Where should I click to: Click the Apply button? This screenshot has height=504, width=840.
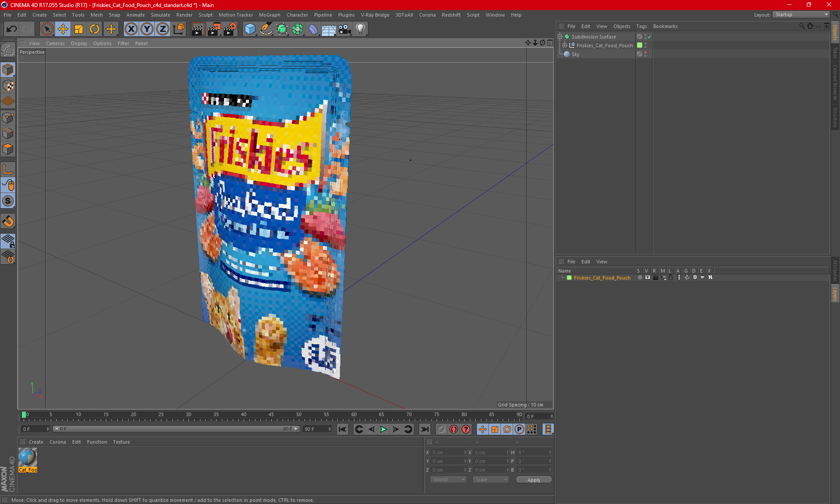pos(533,480)
